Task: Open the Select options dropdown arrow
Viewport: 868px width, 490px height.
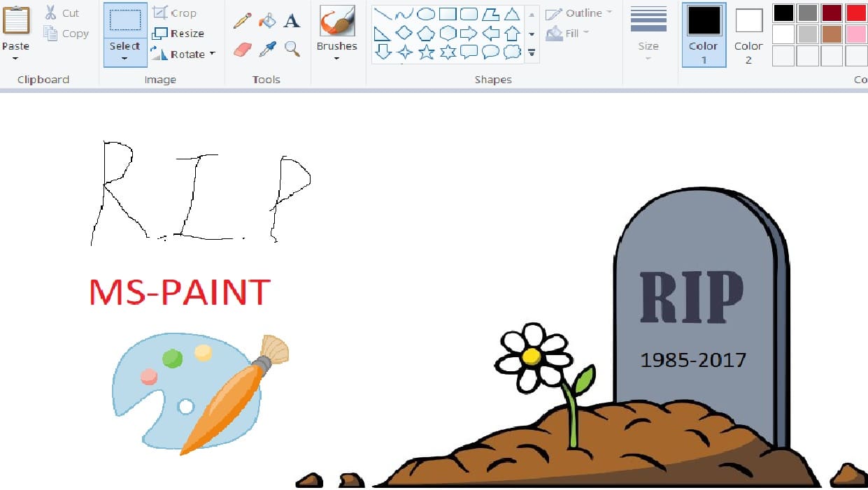Action: pyautogui.click(x=124, y=58)
